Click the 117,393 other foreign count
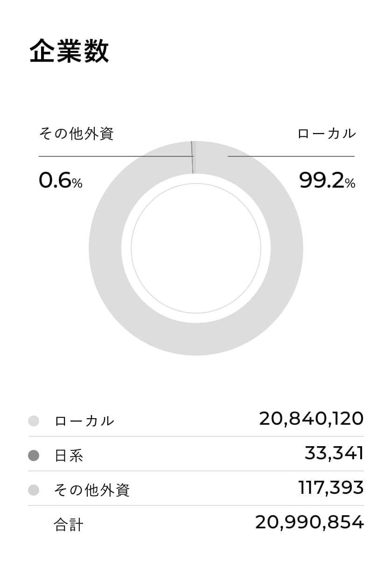The width and height of the screenshot is (392, 575). [x=331, y=488]
